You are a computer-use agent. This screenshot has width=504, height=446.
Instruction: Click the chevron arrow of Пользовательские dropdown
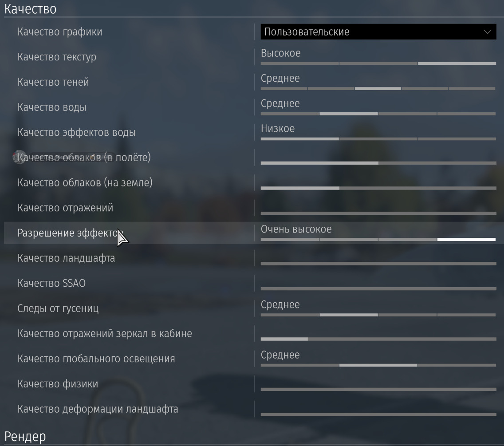click(x=487, y=32)
